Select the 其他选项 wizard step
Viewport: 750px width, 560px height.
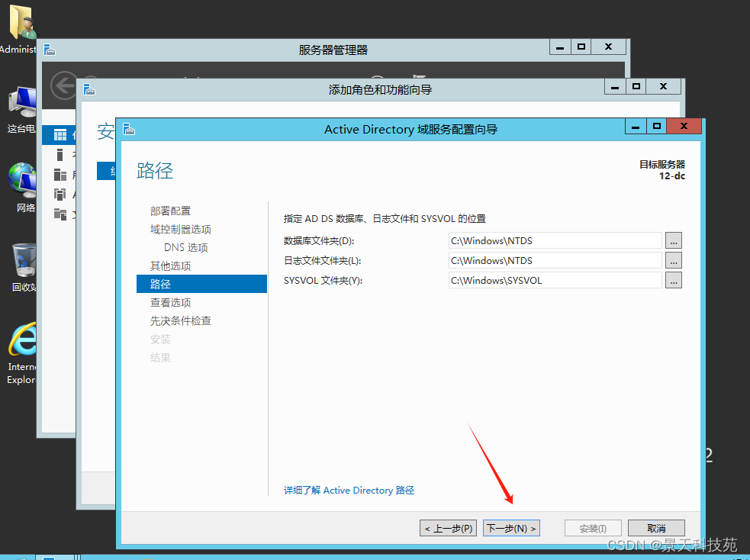170,266
